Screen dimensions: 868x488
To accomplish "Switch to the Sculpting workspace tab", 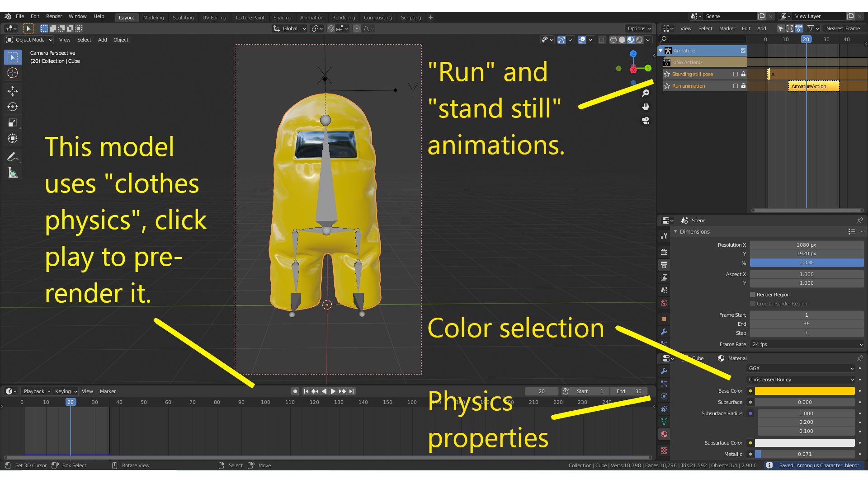I will click(x=183, y=18).
